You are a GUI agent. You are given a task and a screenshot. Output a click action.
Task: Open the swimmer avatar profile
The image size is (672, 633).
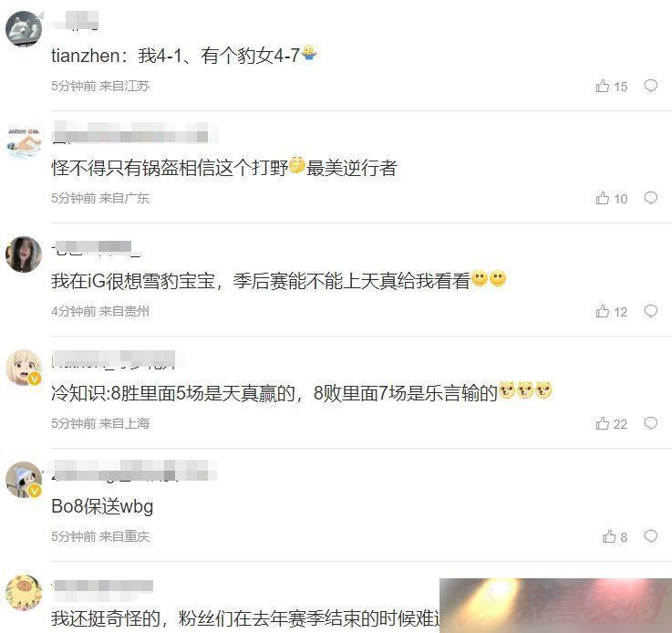point(24,142)
